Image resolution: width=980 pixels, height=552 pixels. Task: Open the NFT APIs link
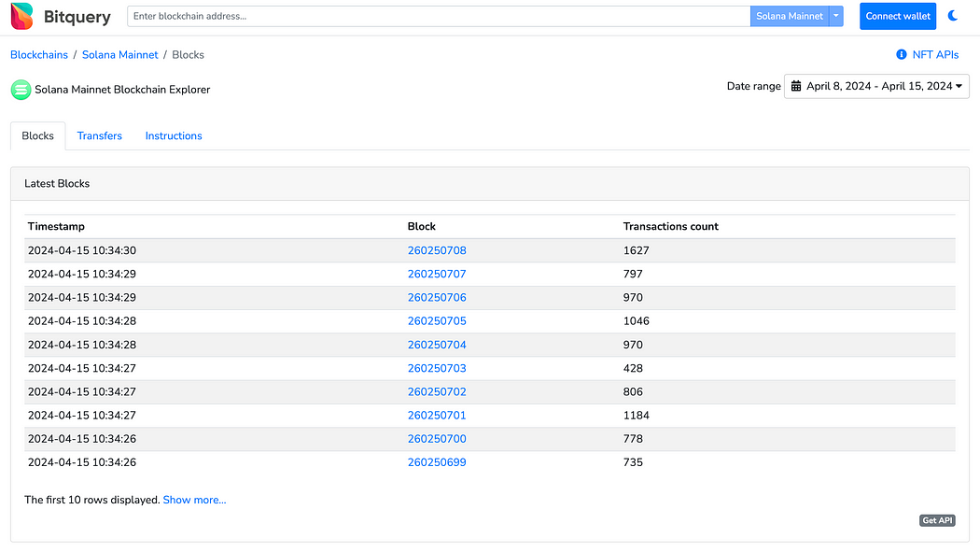935,55
